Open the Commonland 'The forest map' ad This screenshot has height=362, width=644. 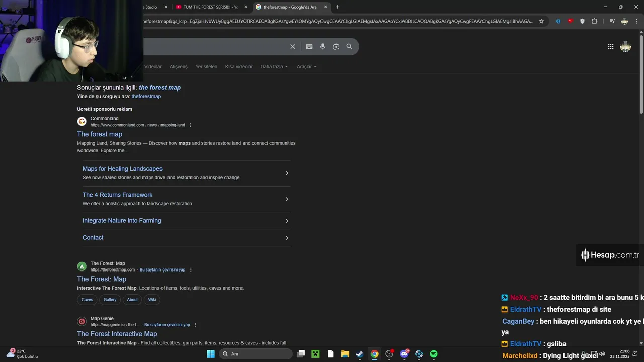[100, 134]
